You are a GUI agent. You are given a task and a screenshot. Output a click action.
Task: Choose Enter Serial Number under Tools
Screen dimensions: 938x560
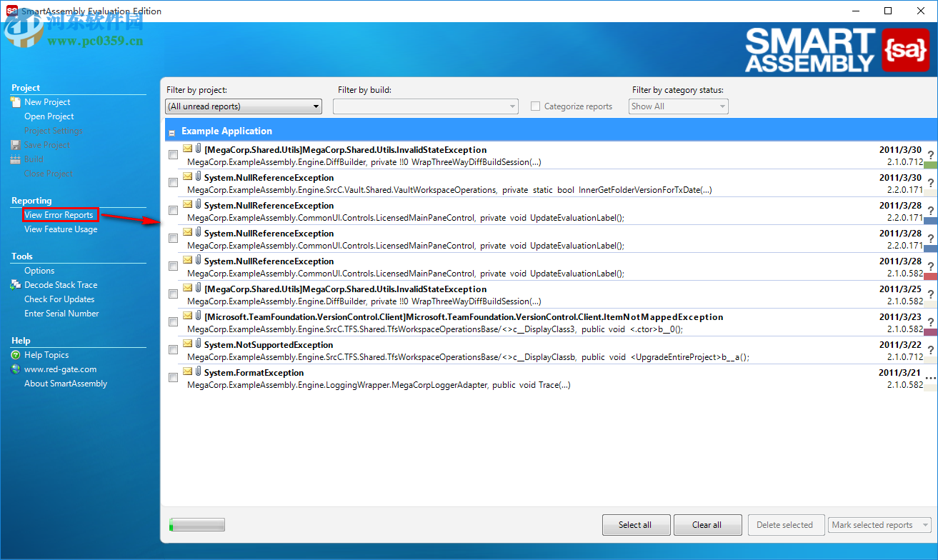point(60,313)
